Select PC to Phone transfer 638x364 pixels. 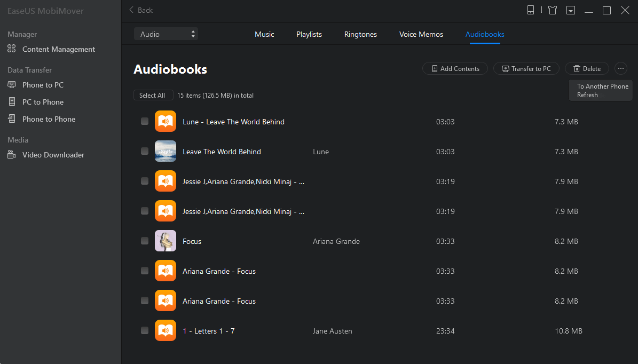[x=36, y=102]
